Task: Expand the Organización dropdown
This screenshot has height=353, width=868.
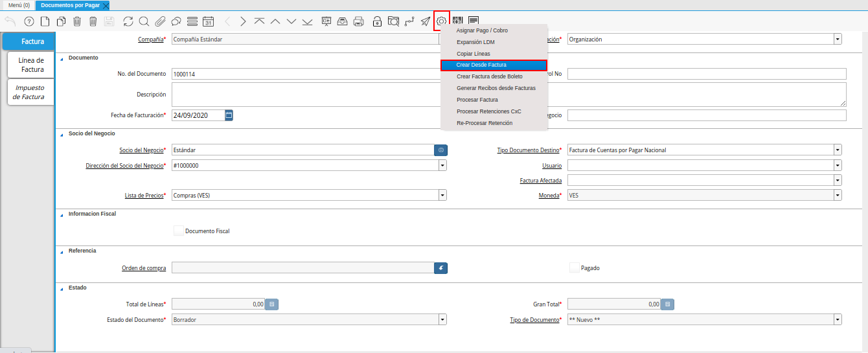Action: [x=838, y=40]
